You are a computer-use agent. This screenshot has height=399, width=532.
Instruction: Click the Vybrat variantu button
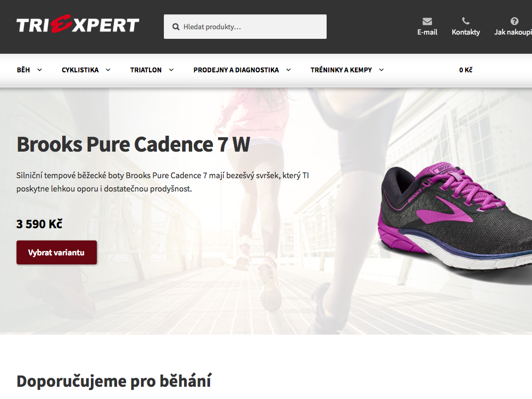pyautogui.click(x=57, y=252)
